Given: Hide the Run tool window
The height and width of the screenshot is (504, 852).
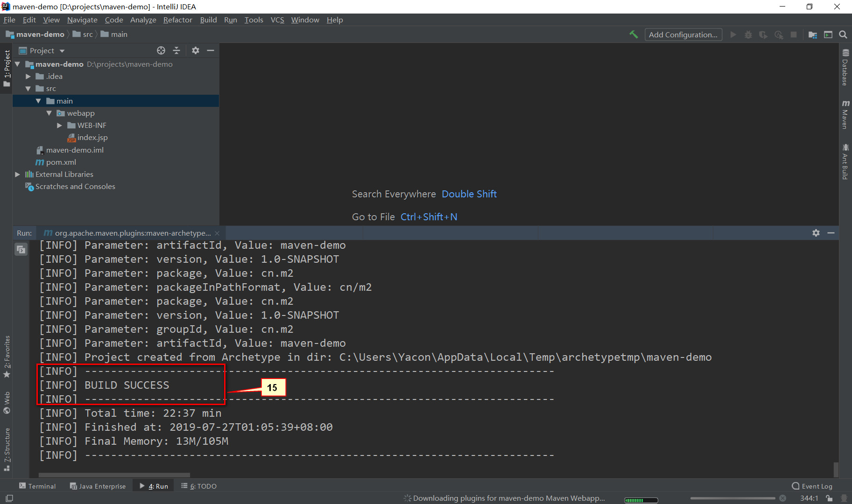Looking at the screenshot, I should [x=831, y=233].
